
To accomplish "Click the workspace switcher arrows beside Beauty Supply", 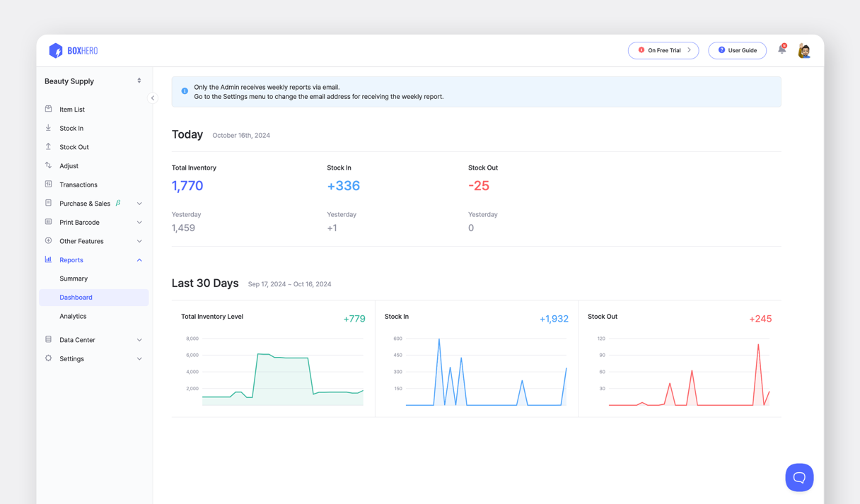I will [x=139, y=81].
